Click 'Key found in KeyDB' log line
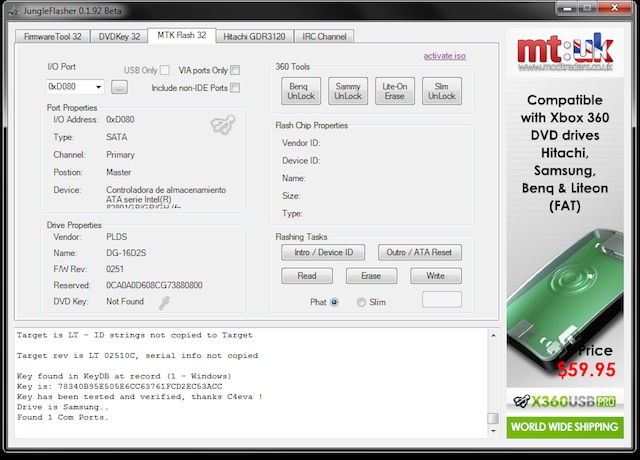Image resolution: width=640 pixels, height=460 pixels. (124, 376)
